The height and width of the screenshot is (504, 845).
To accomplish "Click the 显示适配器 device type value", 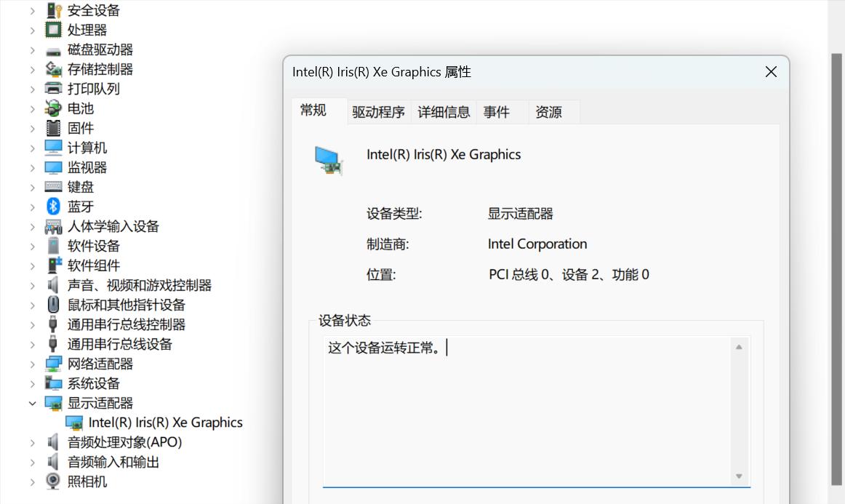I will (x=520, y=214).
